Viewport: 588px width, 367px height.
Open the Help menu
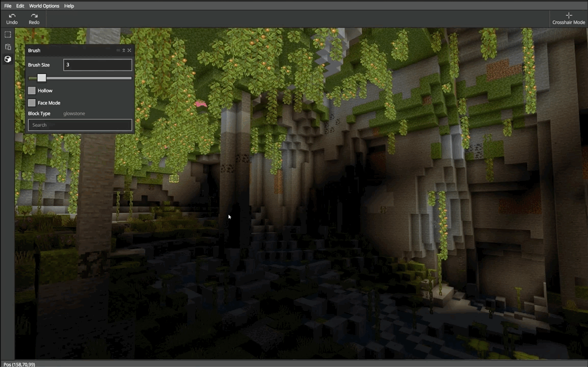[69, 6]
